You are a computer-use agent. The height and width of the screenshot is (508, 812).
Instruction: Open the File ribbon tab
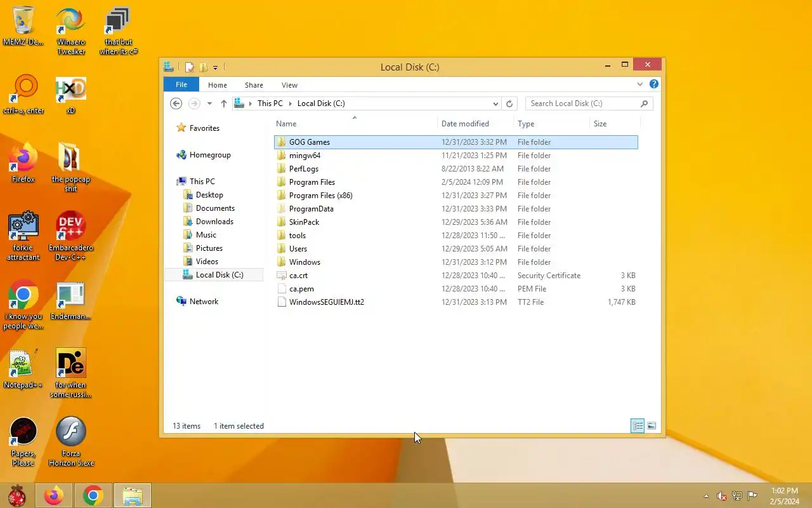click(x=181, y=84)
